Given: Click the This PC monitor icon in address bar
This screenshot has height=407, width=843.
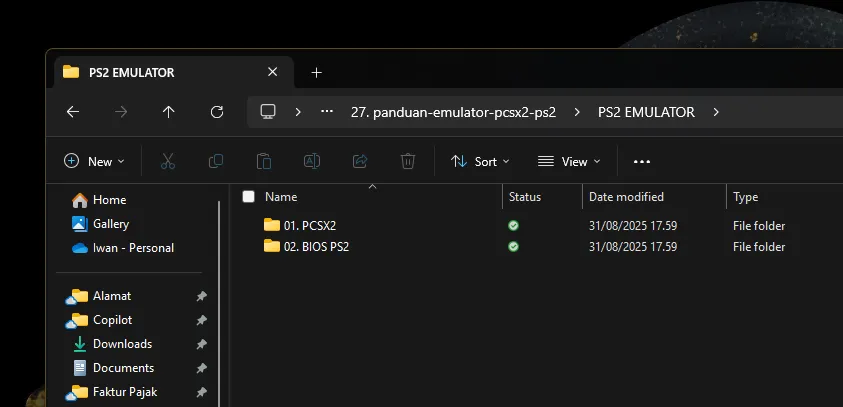Looking at the screenshot, I should tap(268, 112).
